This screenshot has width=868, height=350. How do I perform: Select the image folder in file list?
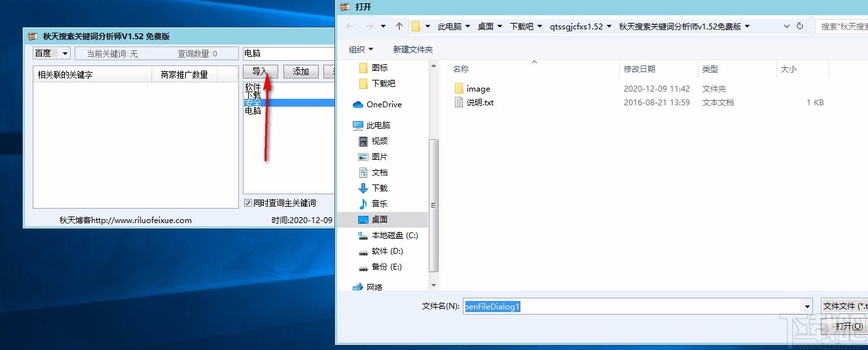pyautogui.click(x=472, y=88)
